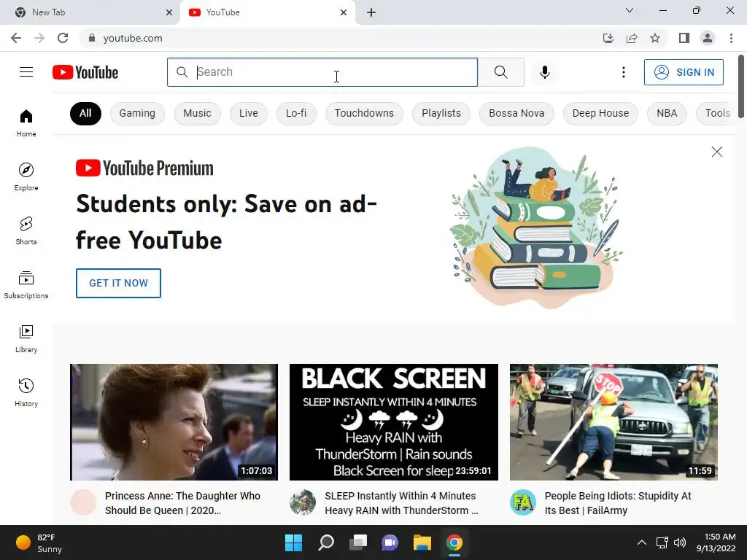
Task: Dismiss the YouTube Premium banner
Action: pyautogui.click(x=717, y=152)
